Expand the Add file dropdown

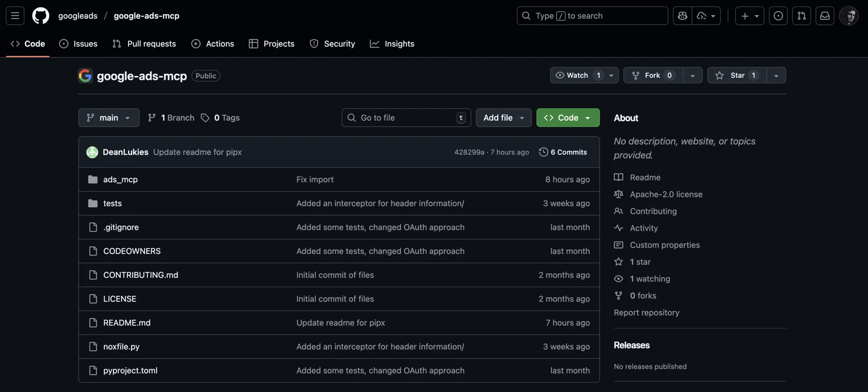click(504, 118)
